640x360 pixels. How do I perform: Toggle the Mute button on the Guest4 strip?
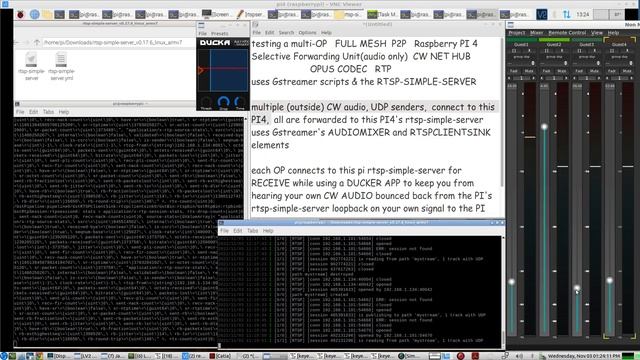pos(627,71)
